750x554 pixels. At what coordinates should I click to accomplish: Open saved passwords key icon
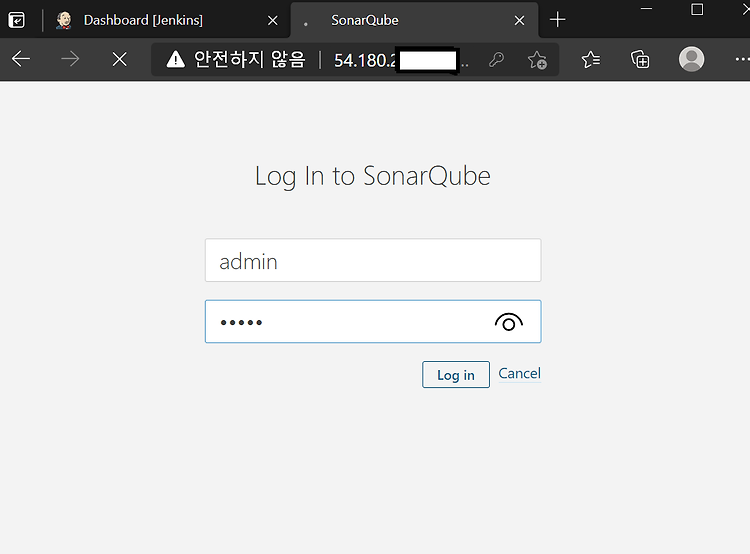[497, 60]
